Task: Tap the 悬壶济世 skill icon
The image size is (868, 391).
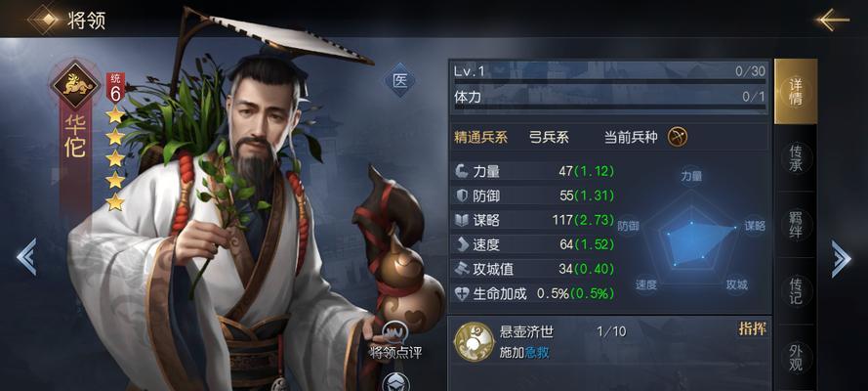Action: click(x=474, y=342)
